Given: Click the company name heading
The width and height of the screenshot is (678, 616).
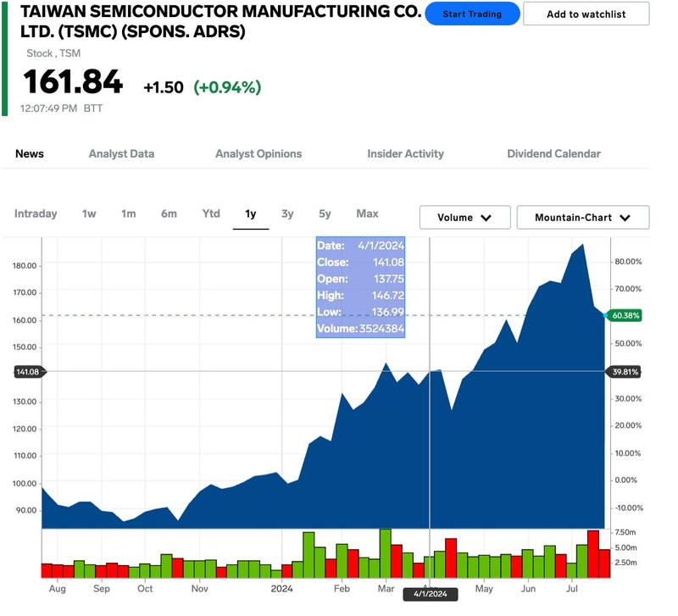Looking at the screenshot, I should coord(220,21).
